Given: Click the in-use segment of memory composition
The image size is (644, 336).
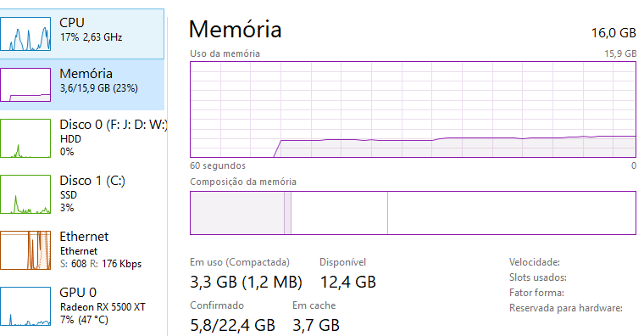Looking at the screenshot, I should [237, 213].
